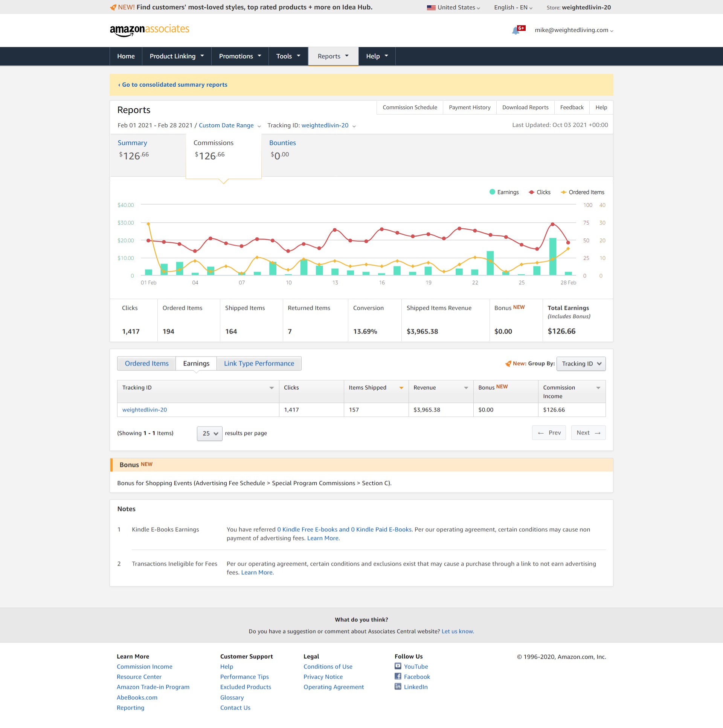Sort table by Revenue column arrow
Image resolution: width=723 pixels, height=728 pixels.
pos(466,388)
